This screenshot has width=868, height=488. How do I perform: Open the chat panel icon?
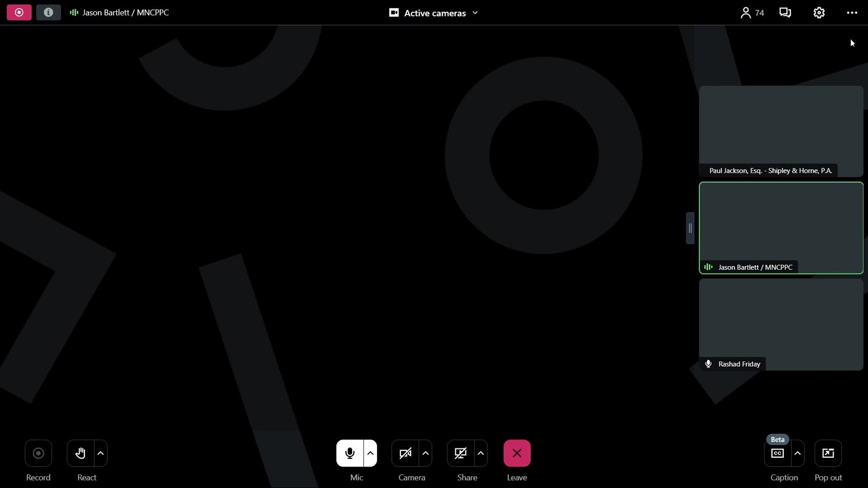point(785,13)
